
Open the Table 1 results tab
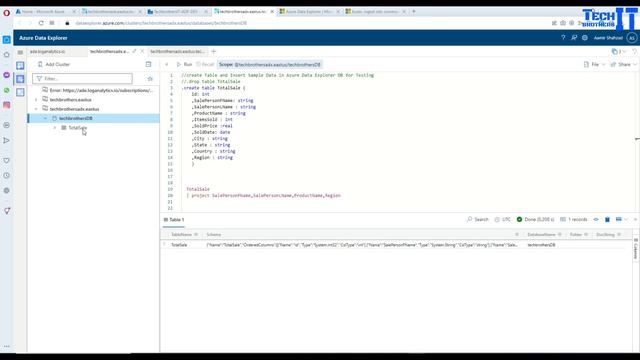(x=174, y=220)
